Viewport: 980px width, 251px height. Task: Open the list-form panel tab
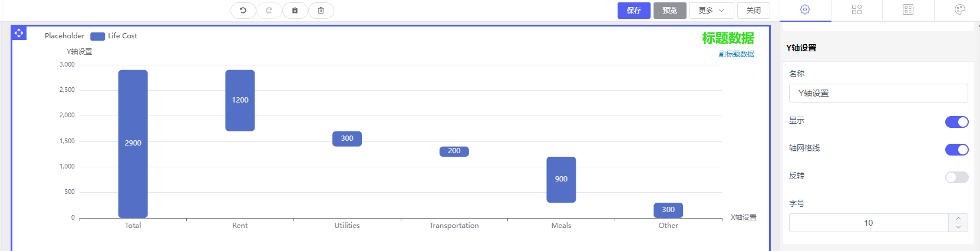[908, 9]
